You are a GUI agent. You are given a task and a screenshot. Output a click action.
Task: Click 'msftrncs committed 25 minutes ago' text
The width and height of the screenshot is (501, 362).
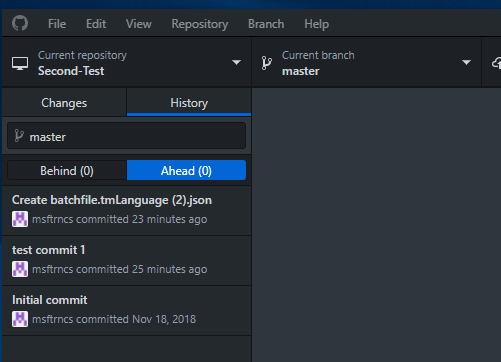click(120, 269)
